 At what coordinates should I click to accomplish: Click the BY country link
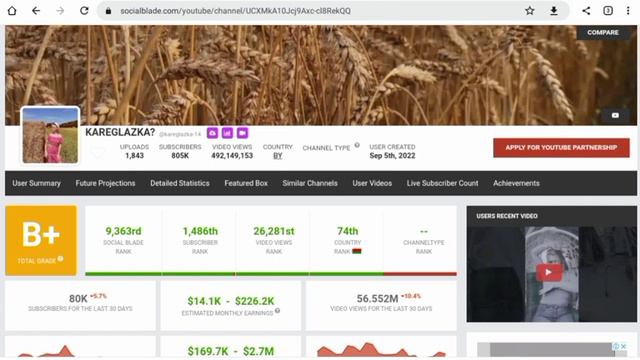[278, 156]
